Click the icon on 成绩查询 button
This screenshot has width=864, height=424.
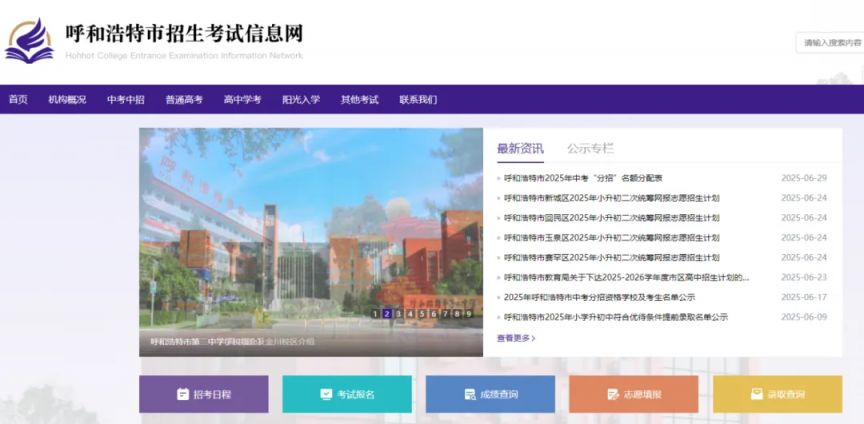pyautogui.click(x=470, y=394)
